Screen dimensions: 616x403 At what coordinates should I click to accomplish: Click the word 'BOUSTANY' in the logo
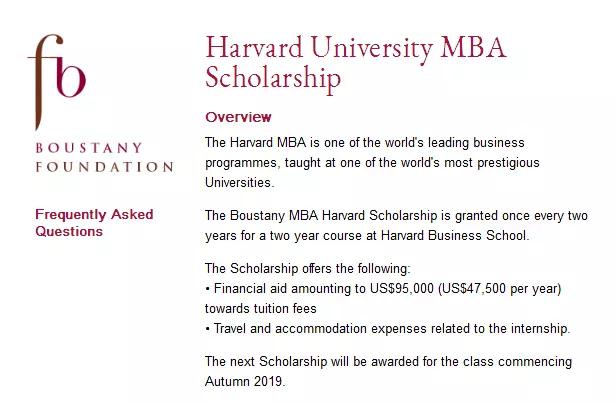(x=89, y=148)
